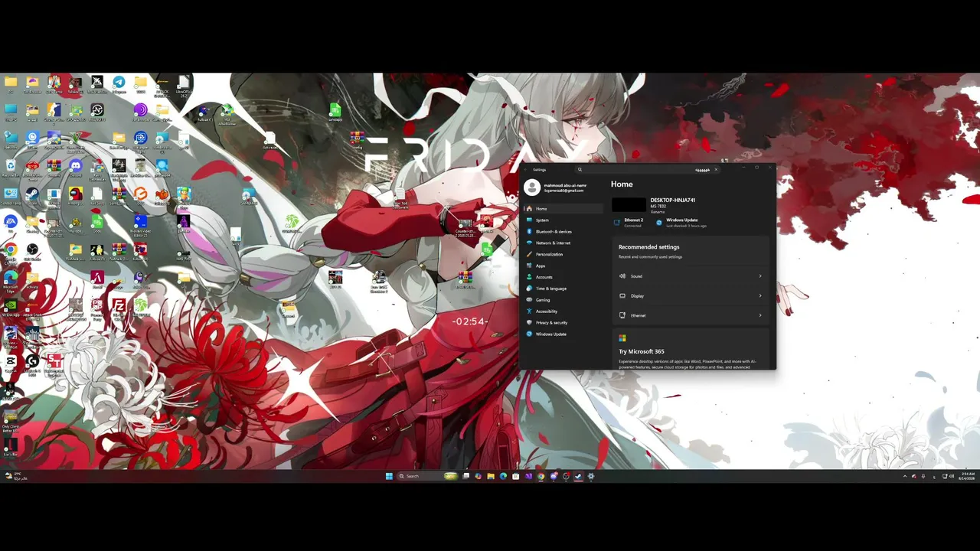Screen dimensions: 980x551
Task: Show hidden system tray icons
Action: (904, 476)
